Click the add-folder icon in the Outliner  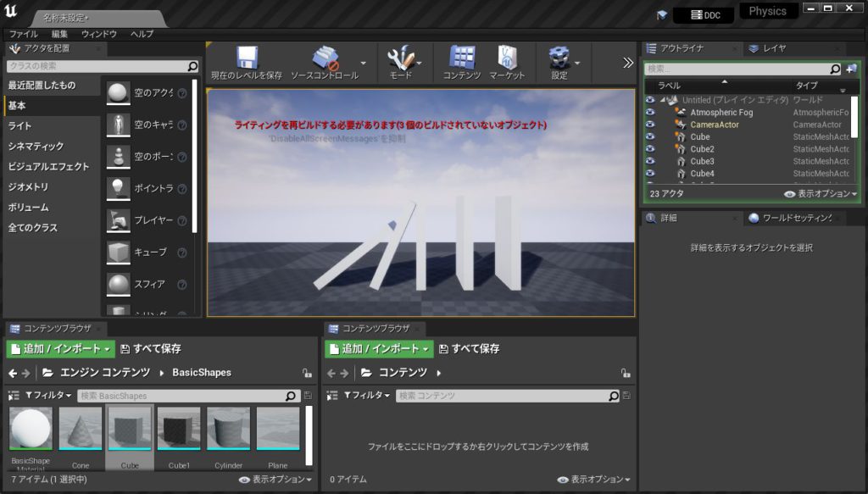[851, 69]
